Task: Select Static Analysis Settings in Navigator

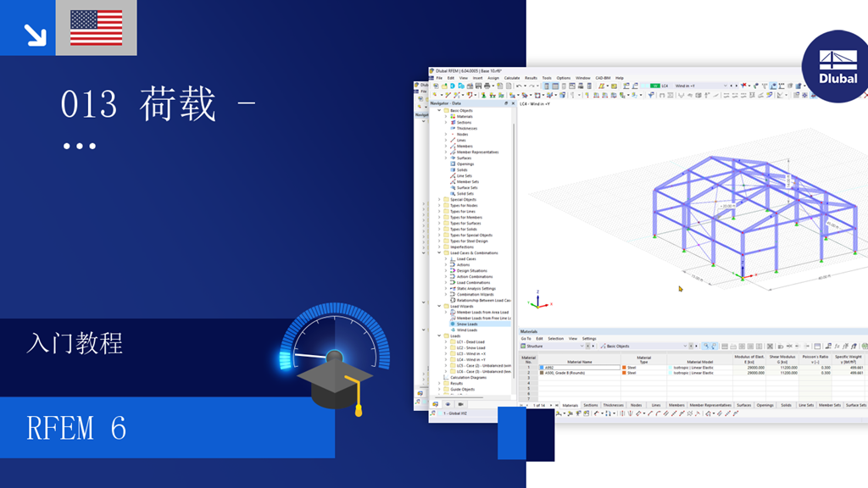Action: pyautogui.click(x=476, y=288)
